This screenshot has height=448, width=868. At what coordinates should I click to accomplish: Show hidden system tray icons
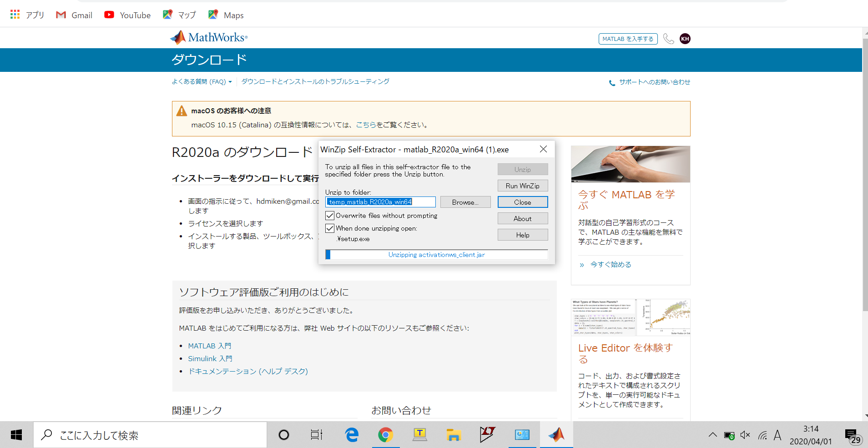(x=712, y=435)
